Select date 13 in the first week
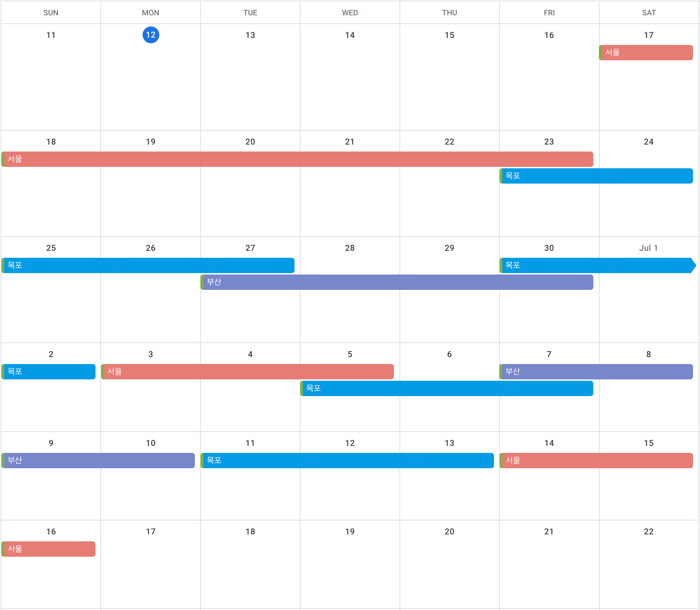This screenshot has height=610, width=700. [x=250, y=35]
